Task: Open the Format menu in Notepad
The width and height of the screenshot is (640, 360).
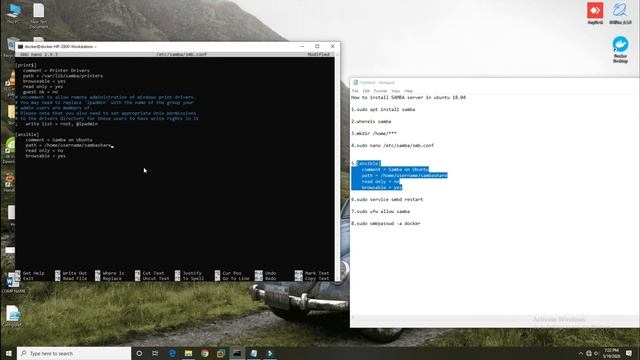Action: pyautogui.click(x=380, y=91)
